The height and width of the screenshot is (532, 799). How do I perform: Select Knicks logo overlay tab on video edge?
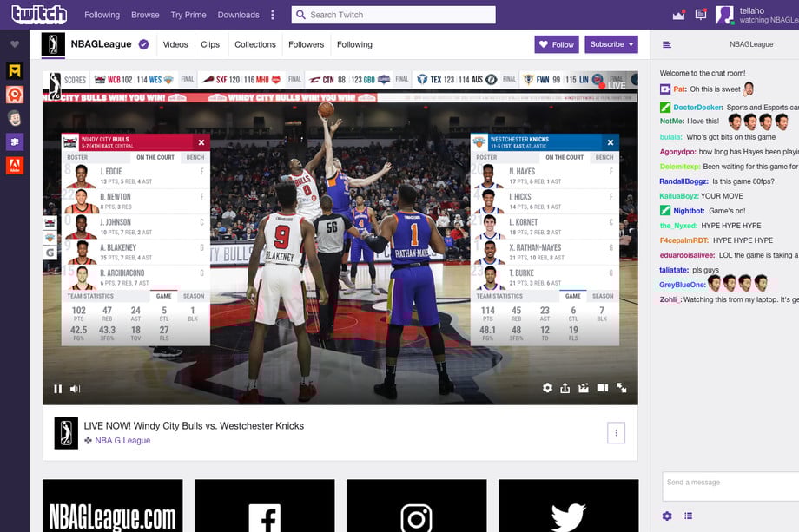[50, 237]
